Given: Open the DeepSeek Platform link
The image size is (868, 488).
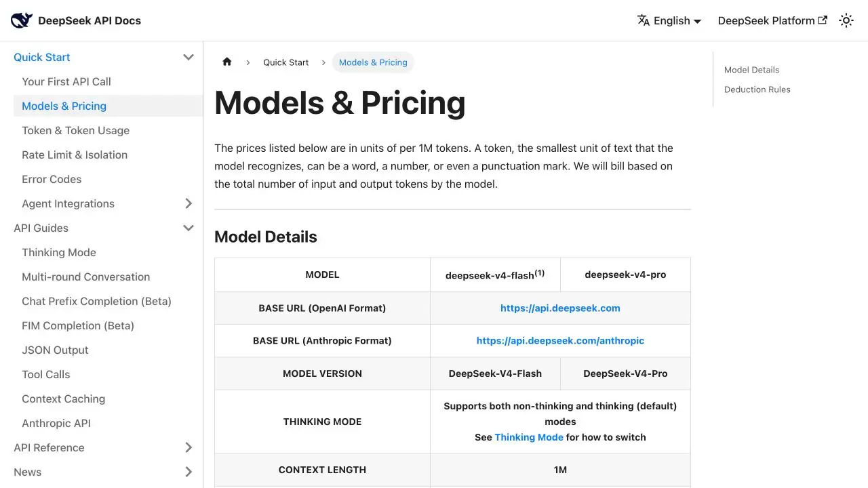Looking at the screenshot, I should 772,20.
